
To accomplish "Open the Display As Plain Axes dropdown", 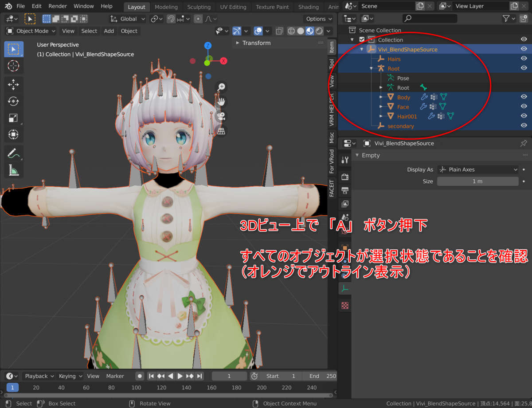I will coord(478,169).
